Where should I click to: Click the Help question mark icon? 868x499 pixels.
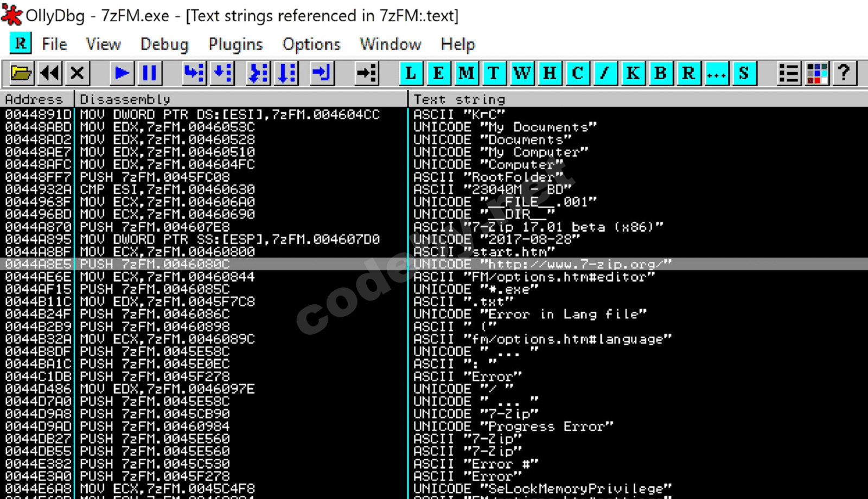tap(844, 73)
